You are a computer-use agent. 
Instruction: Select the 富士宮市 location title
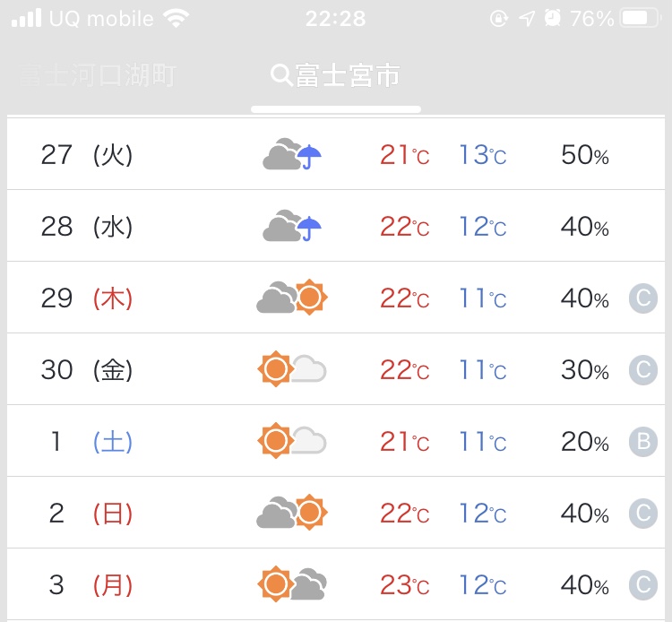(x=348, y=75)
